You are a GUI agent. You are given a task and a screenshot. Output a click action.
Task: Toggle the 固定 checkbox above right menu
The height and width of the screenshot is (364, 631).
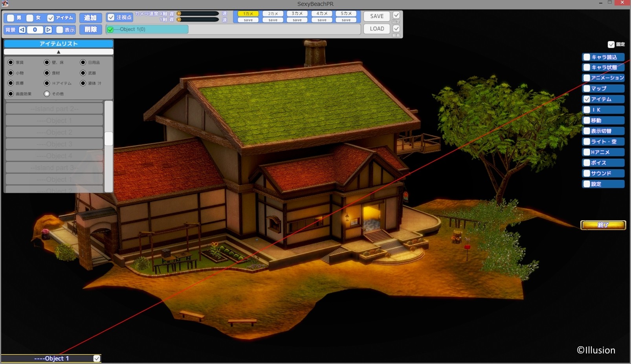click(x=611, y=44)
